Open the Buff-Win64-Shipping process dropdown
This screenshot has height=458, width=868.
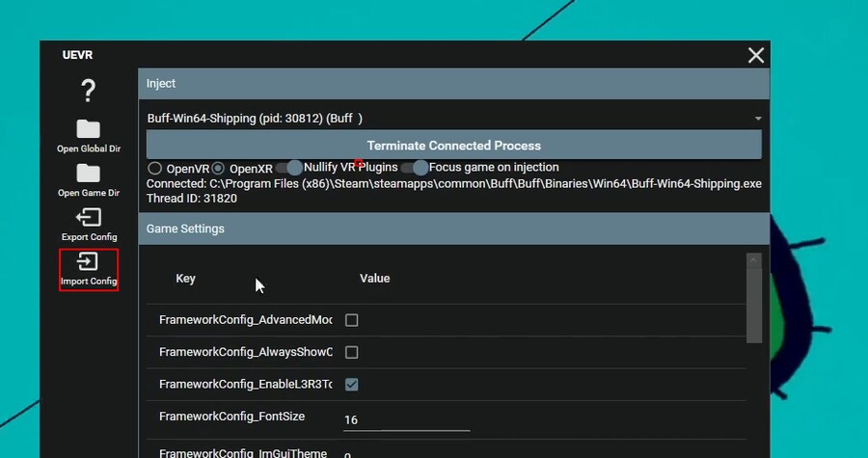pos(453,119)
